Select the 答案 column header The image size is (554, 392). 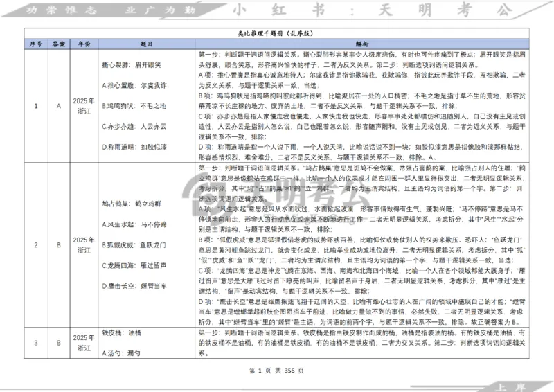pyautogui.click(x=59, y=44)
